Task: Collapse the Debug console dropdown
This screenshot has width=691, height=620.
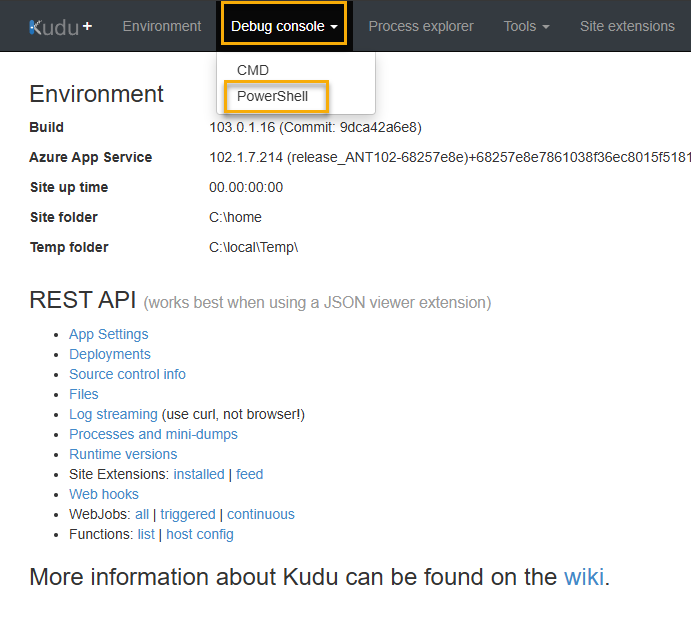Action: (284, 26)
